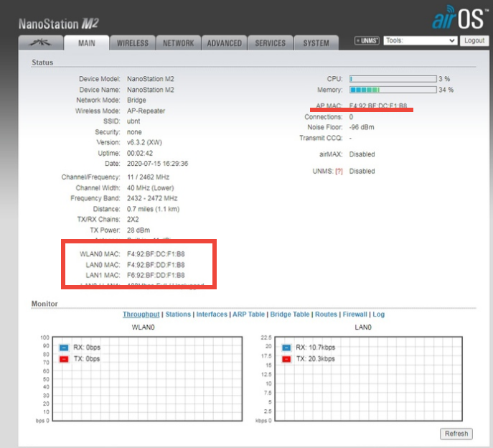
Task: Open the ARP Table link
Action: coord(248,314)
